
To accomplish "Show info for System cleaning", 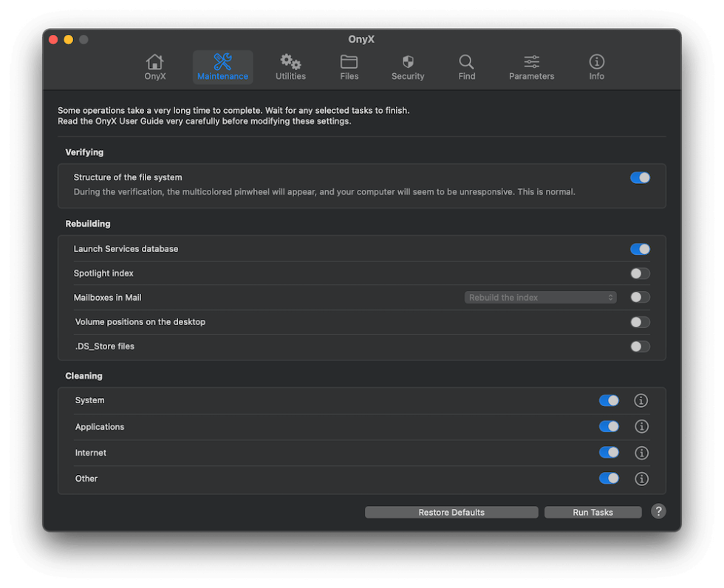I will coord(641,400).
